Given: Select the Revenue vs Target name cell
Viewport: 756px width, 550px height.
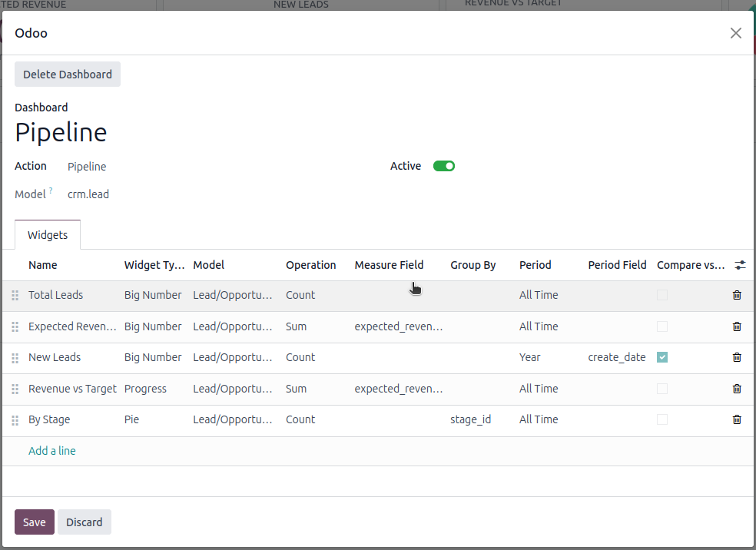Looking at the screenshot, I should coord(72,389).
